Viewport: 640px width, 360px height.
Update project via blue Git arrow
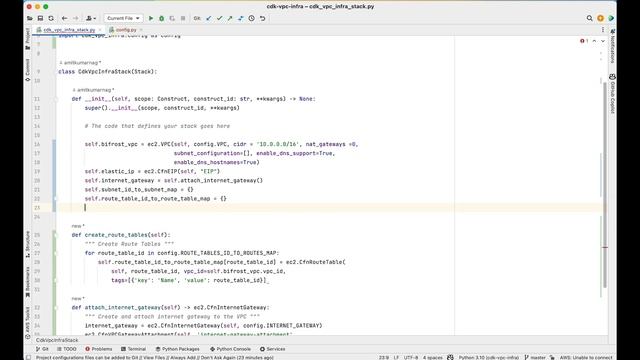pyautogui.click(x=209, y=18)
